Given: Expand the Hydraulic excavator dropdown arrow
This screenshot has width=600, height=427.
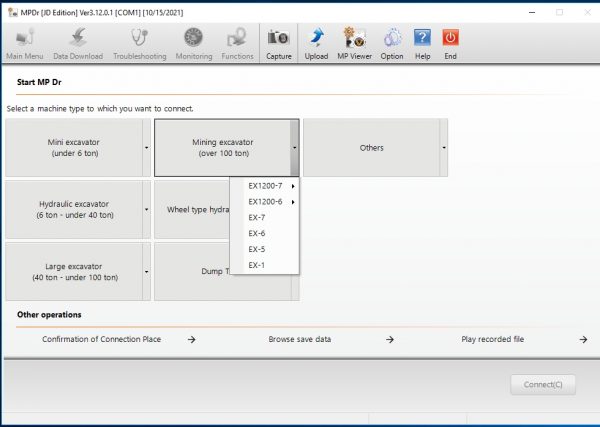Looking at the screenshot, I should pyautogui.click(x=147, y=210).
